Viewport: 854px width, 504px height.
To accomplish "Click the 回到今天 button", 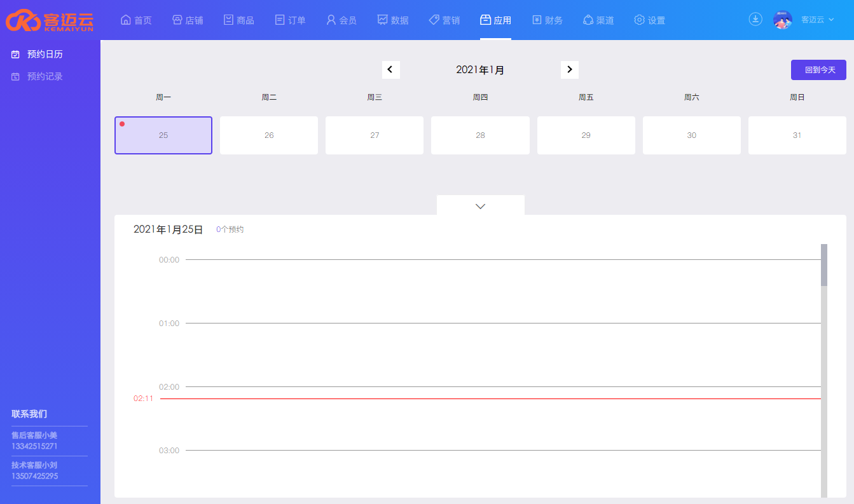I will point(818,70).
